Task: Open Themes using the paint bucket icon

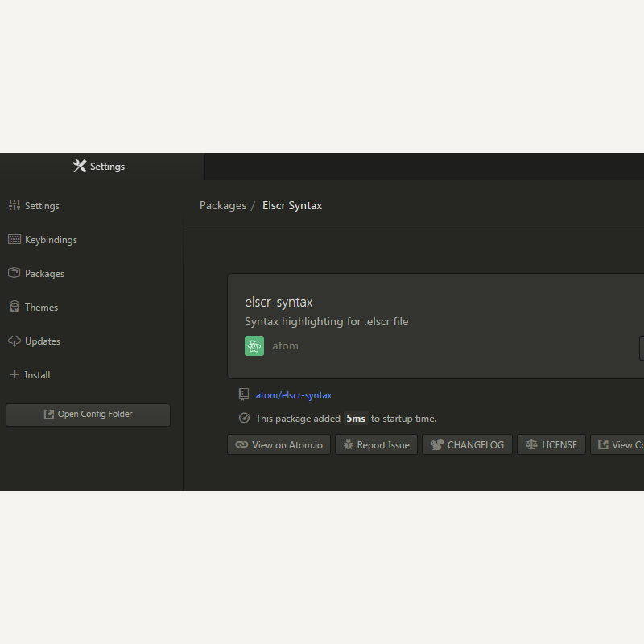Action: (14, 307)
